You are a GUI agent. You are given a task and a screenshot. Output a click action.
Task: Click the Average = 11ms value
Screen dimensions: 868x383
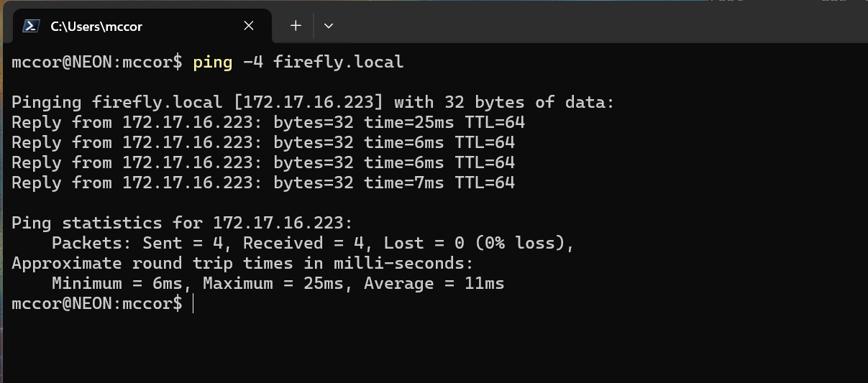pos(434,283)
